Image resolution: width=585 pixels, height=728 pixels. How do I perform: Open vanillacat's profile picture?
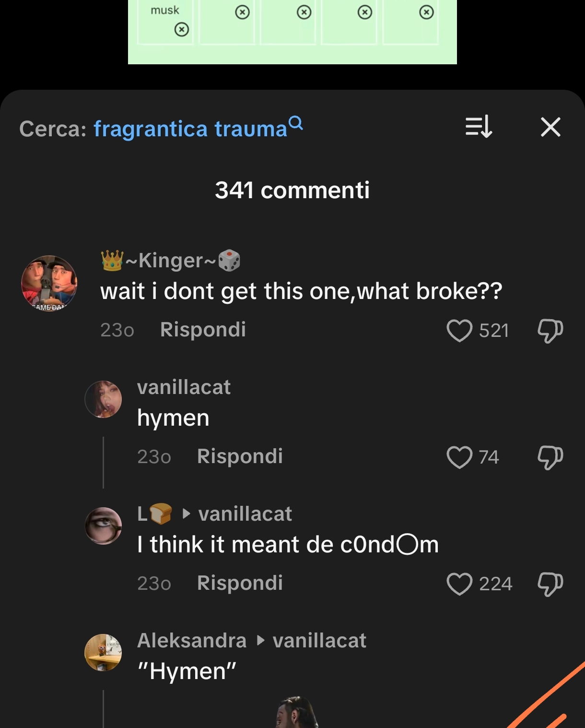104,399
